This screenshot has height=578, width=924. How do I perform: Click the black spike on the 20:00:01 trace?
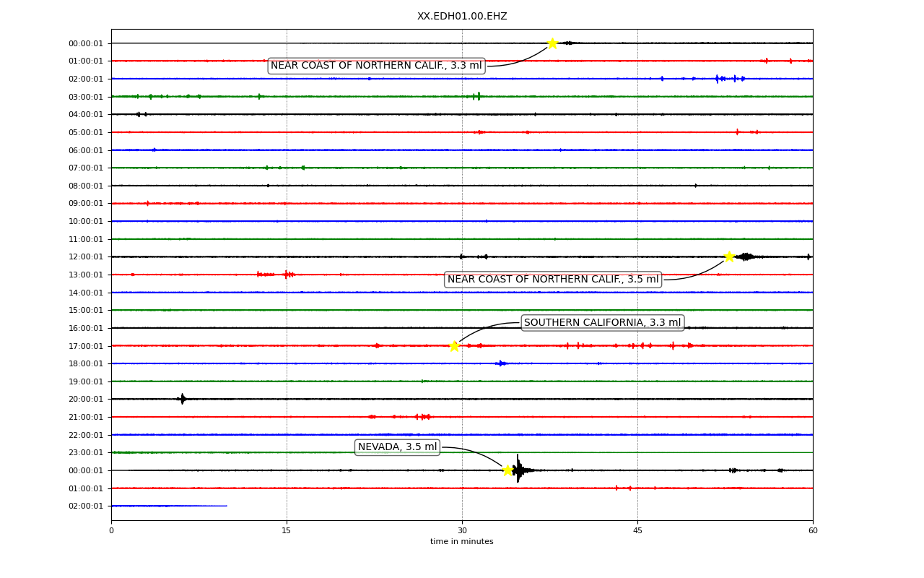pos(183,399)
